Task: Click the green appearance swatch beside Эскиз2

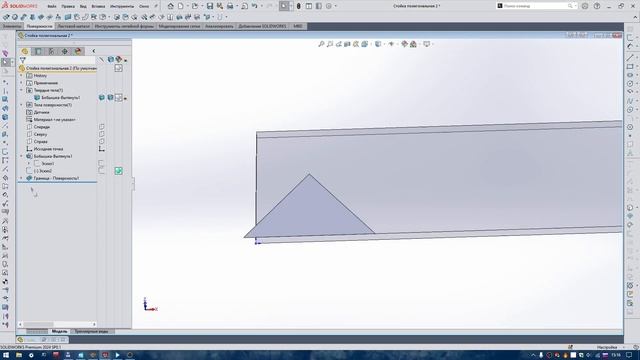Action: [118, 171]
